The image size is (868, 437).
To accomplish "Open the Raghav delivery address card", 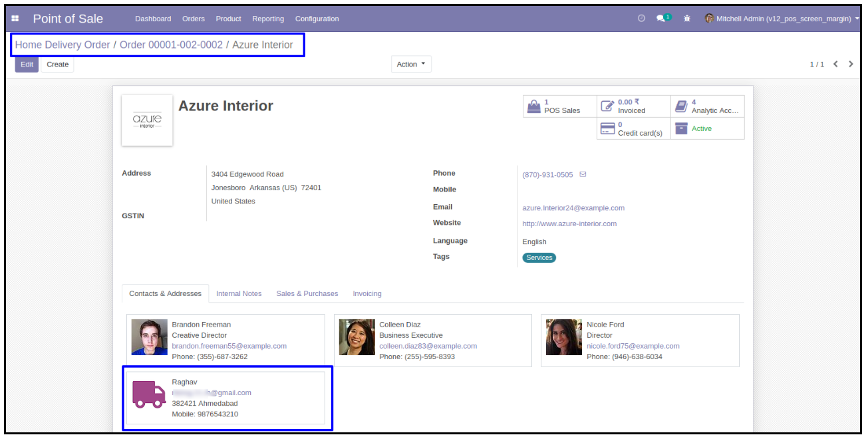I will tap(225, 398).
